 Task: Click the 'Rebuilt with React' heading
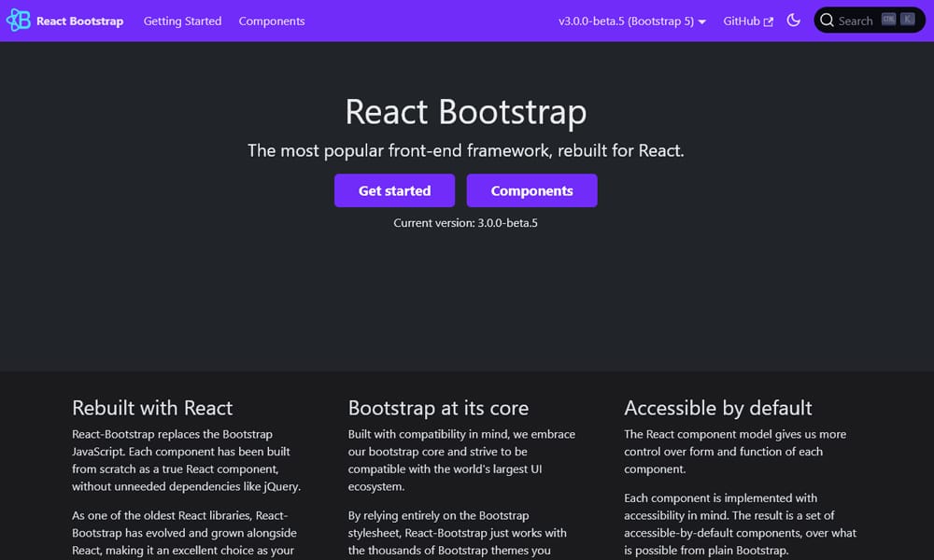click(x=152, y=408)
